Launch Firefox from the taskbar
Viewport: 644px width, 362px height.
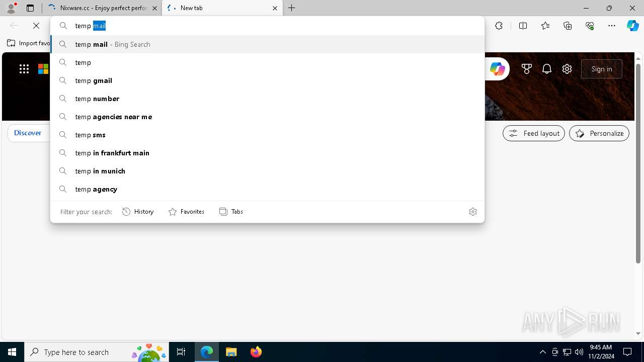256,352
